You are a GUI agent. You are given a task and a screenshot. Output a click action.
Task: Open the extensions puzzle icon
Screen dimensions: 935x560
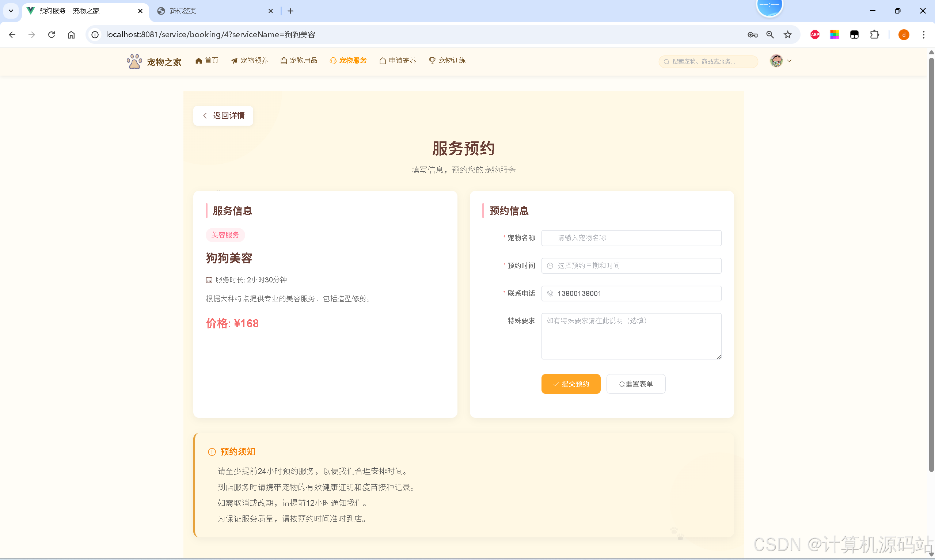pos(874,35)
